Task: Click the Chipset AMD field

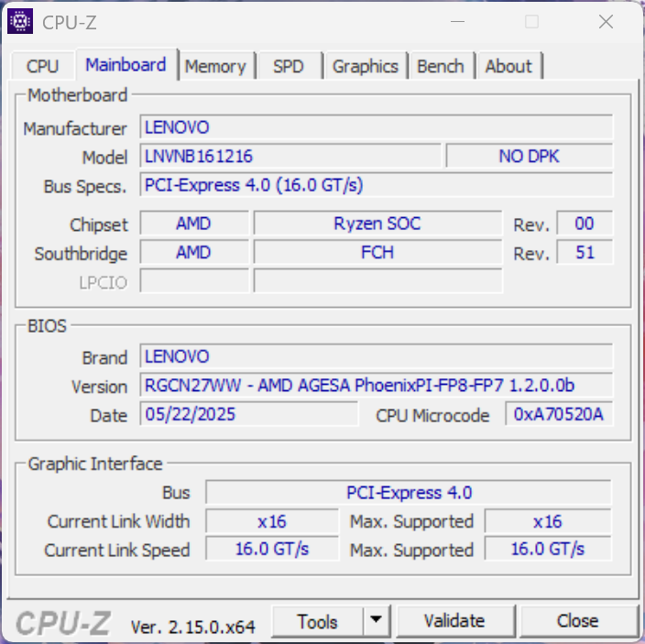Action: click(194, 224)
